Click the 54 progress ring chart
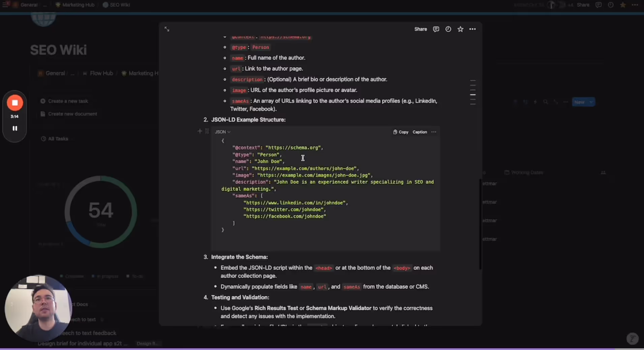 click(x=101, y=212)
